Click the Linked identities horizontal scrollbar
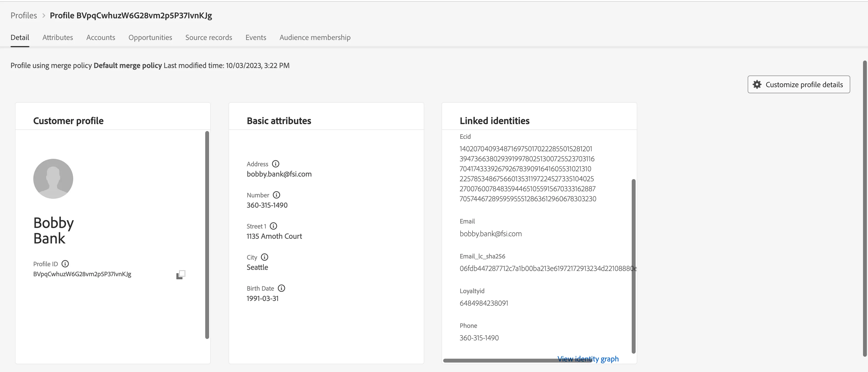The image size is (868, 372). (517, 361)
